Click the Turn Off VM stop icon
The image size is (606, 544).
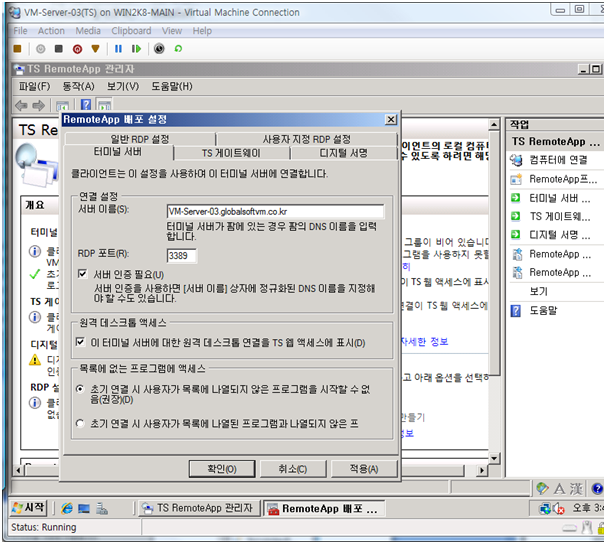tap(59, 49)
